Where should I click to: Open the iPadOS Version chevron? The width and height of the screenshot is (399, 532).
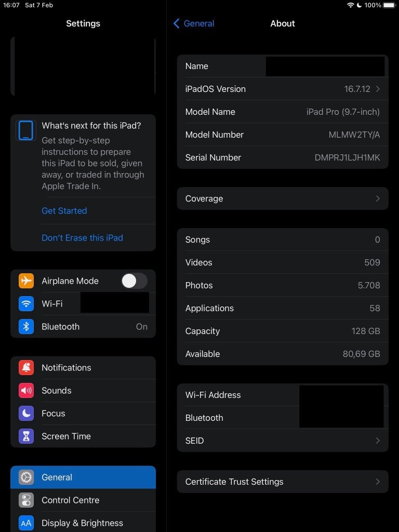point(378,89)
